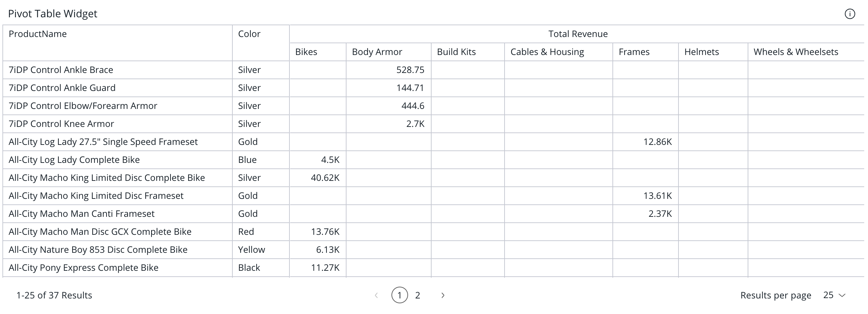Click the Cables & Housing column header
The width and height of the screenshot is (868, 314).
(547, 52)
